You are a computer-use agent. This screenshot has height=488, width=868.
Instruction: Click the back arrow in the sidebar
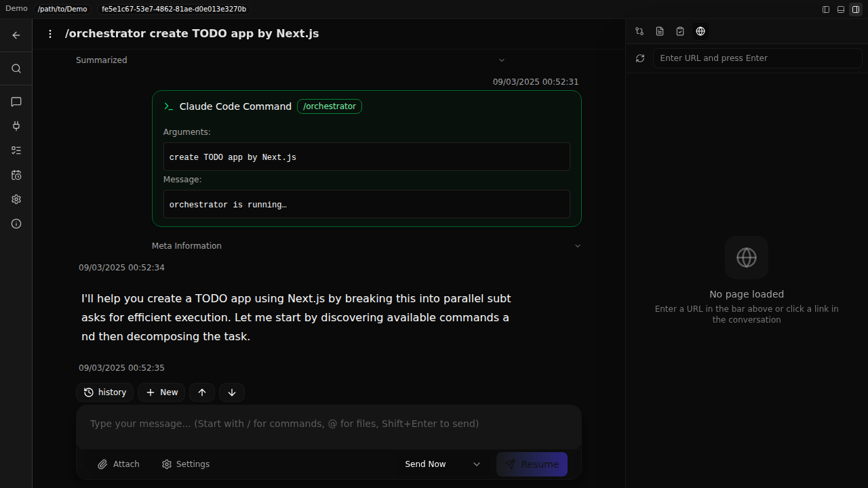point(16,35)
